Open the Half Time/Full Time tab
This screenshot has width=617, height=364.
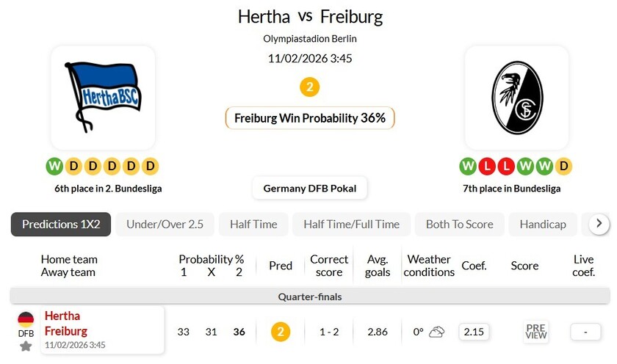(351, 225)
